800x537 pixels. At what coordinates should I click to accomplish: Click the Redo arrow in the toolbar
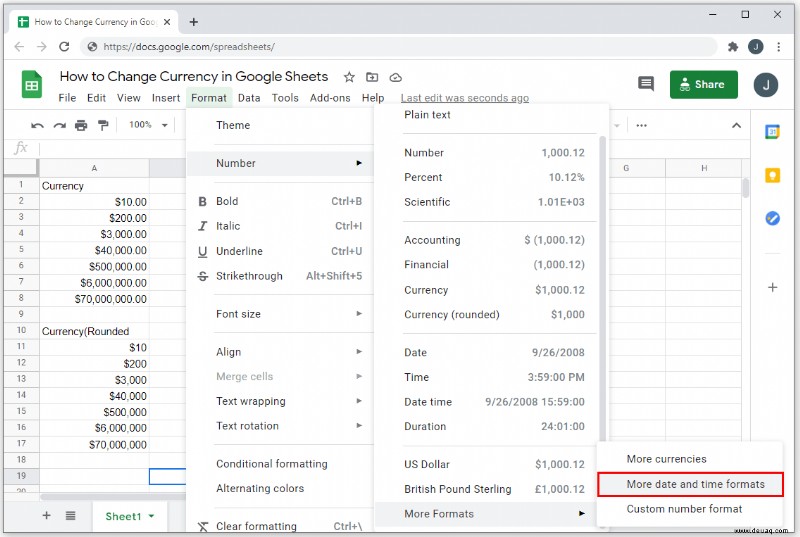[x=60, y=125]
